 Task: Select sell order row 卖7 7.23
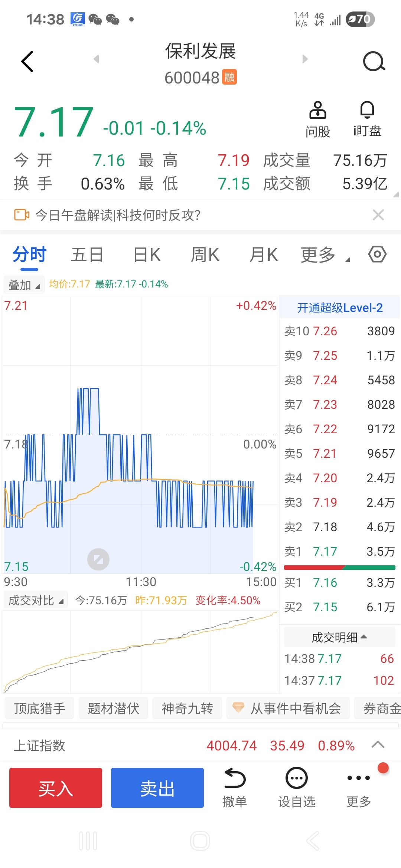(340, 404)
